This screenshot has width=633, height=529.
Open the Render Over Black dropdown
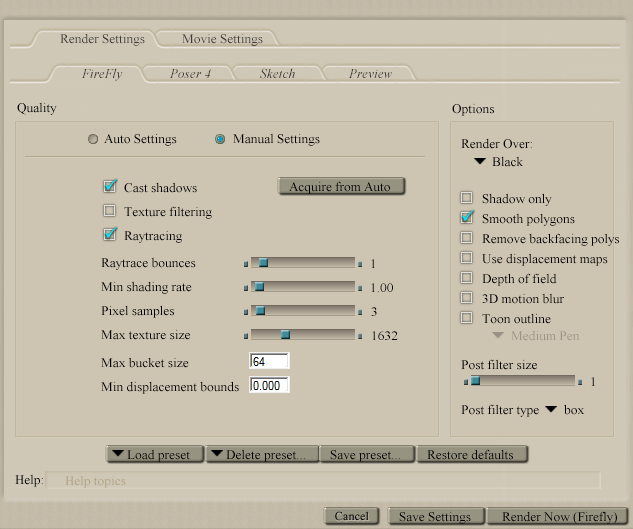point(498,162)
